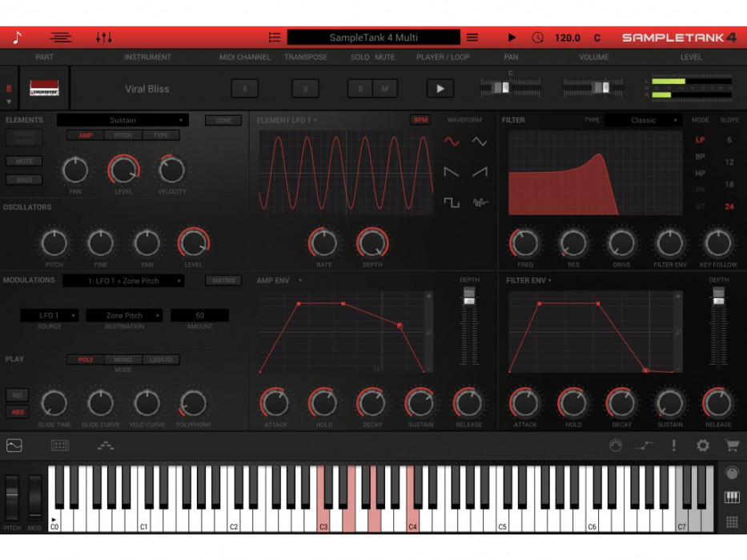The image size is (747, 560).
Task: Click the settings gear icon
Action: coord(702,446)
